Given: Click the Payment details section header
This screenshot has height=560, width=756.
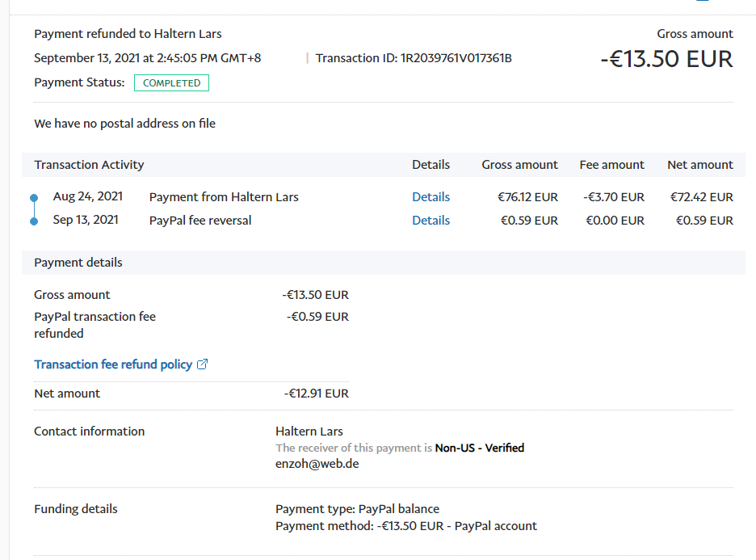Looking at the screenshot, I should tap(78, 263).
